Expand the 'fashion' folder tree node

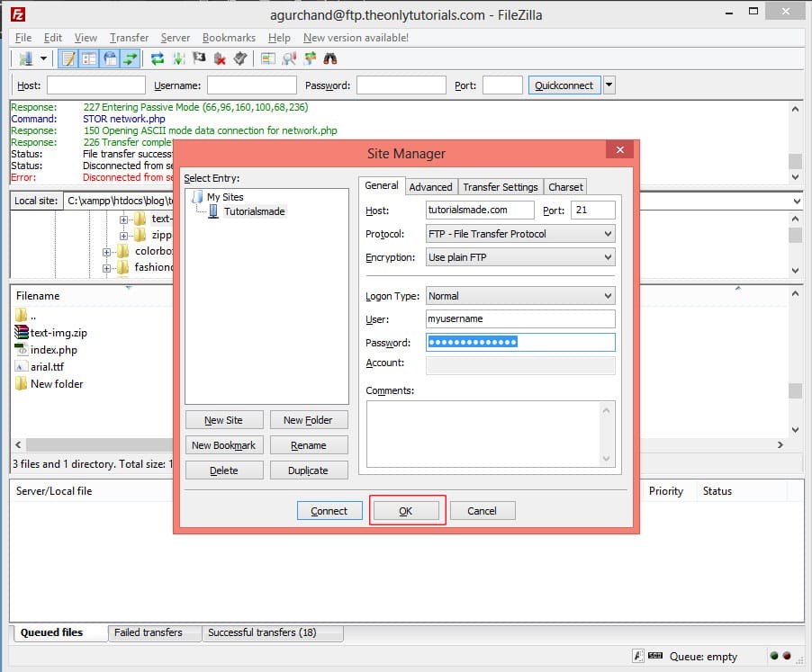pos(106,268)
